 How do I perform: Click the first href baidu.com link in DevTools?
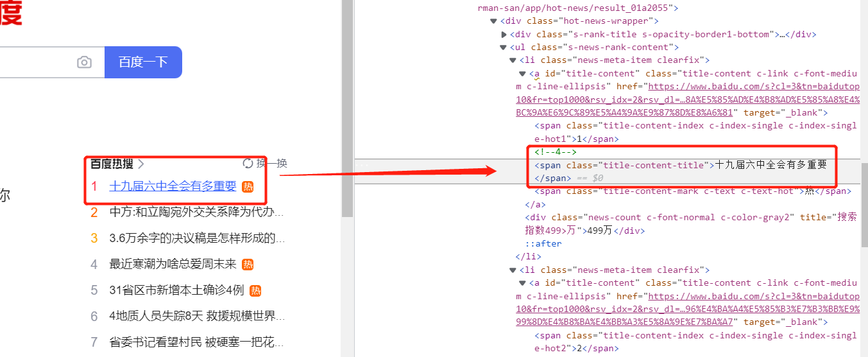tap(688, 100)
